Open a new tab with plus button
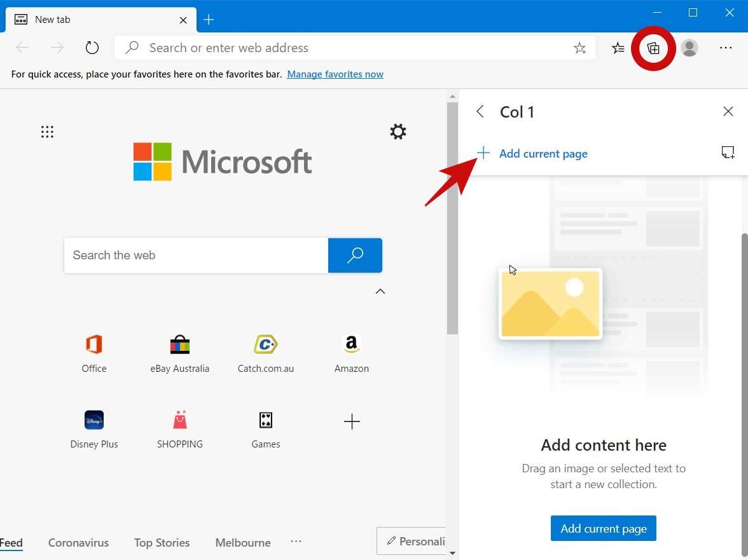 [209, 20]
